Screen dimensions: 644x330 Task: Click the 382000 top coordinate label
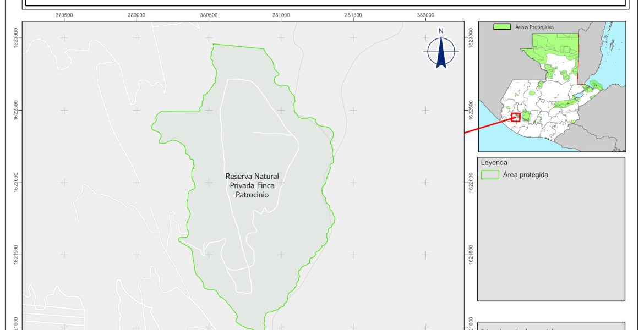click(x=425, y=15)
